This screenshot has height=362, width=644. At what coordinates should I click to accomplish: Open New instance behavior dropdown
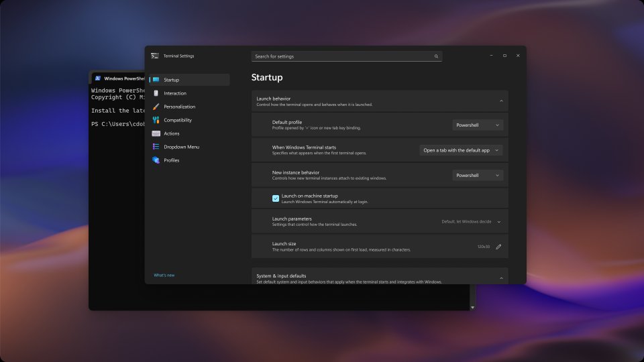point(478,175)
